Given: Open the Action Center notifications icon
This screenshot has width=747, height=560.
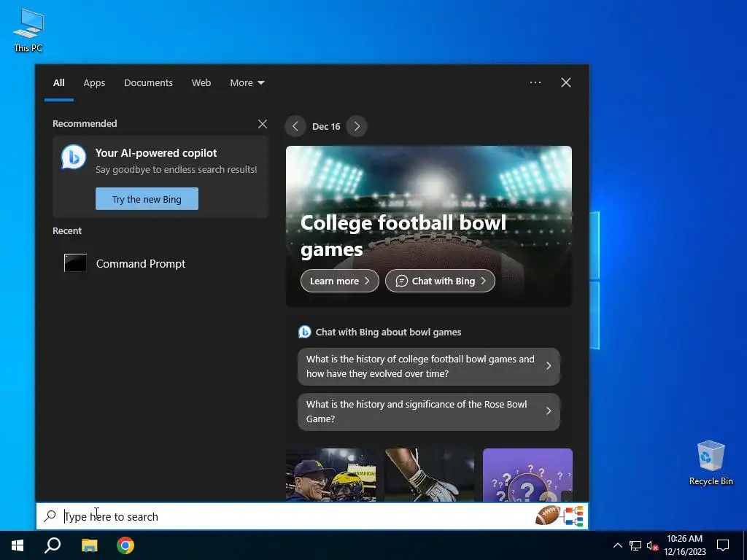Looking at the screenshot, I should pos(723,545).
